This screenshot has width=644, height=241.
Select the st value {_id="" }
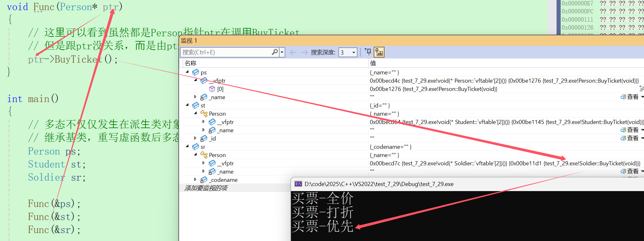pos(380,106)
